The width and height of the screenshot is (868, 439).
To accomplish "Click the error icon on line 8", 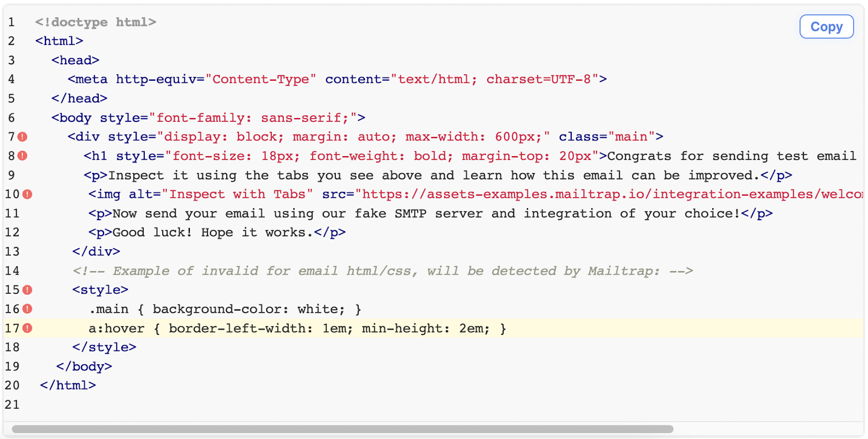I will pos(22,156).
